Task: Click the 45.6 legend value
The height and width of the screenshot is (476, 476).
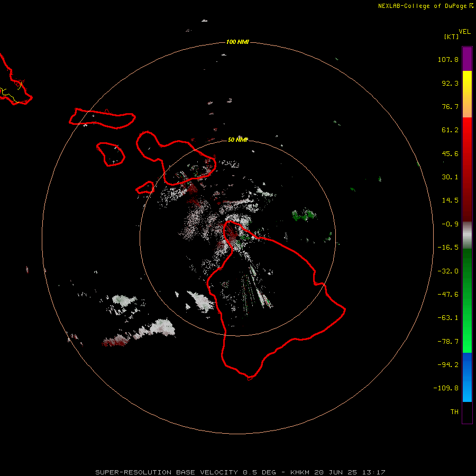Action: coord(450,153)
